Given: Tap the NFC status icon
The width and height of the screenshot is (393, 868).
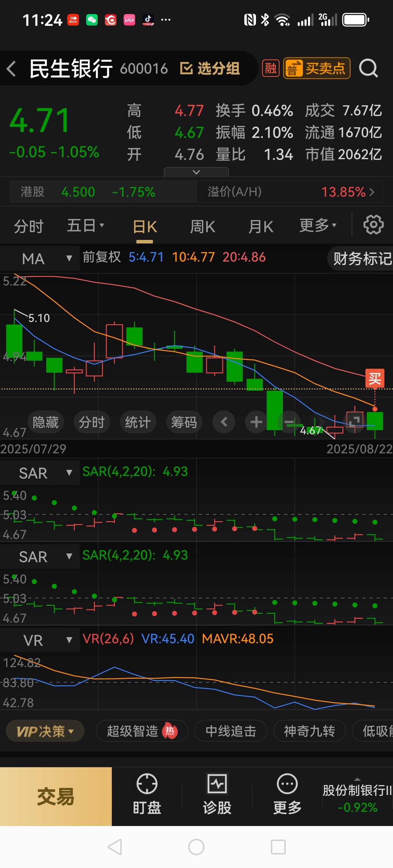Looking at the screenshot, I should 250,20.
